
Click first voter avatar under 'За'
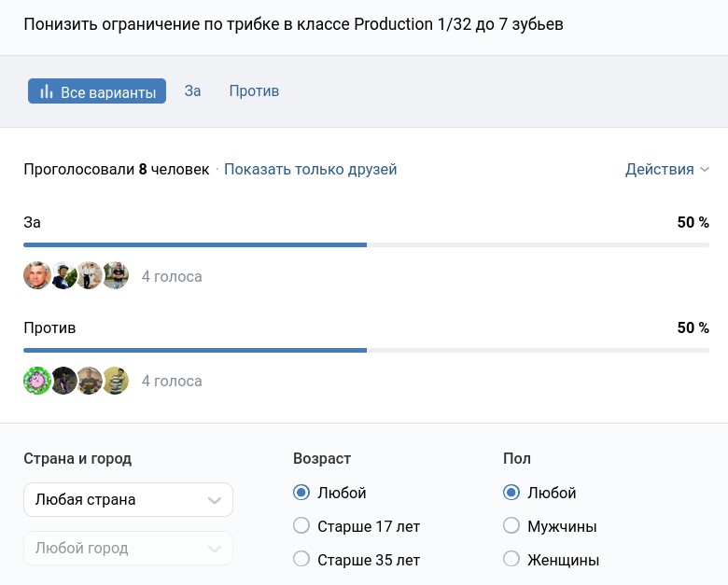click(x=36, y=275)
